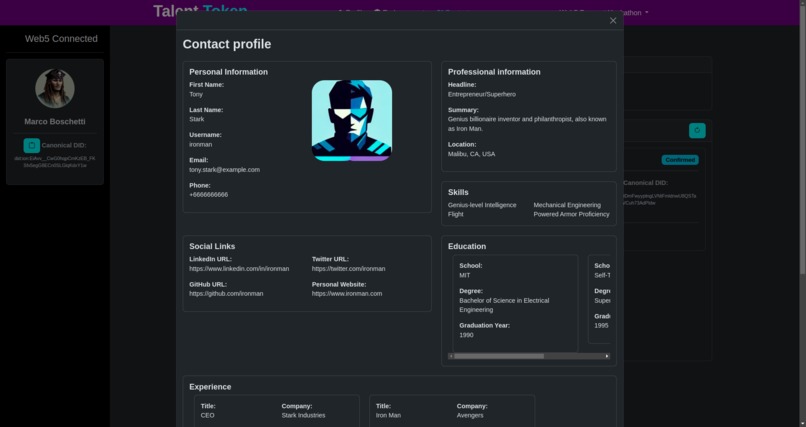Click the Mechanical Engineering skill
The width and height of the screenshot is (806, 427).
click(566, 205)
